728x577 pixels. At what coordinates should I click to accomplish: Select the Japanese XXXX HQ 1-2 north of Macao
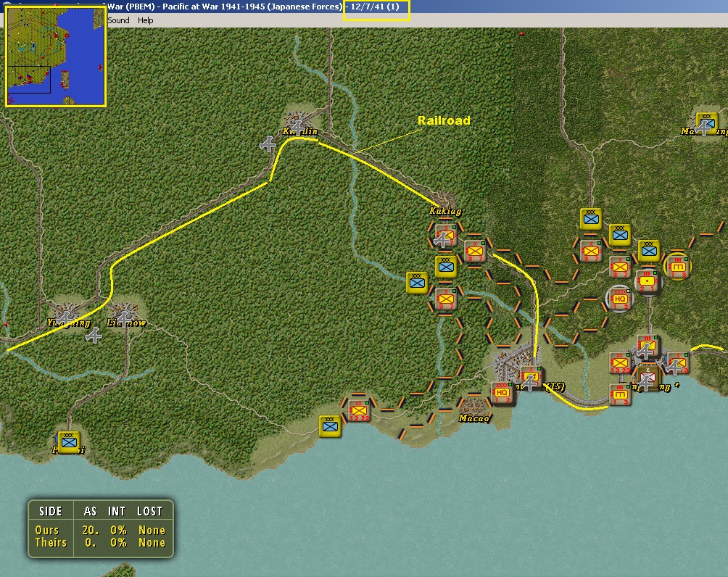[x=502, y=394]
